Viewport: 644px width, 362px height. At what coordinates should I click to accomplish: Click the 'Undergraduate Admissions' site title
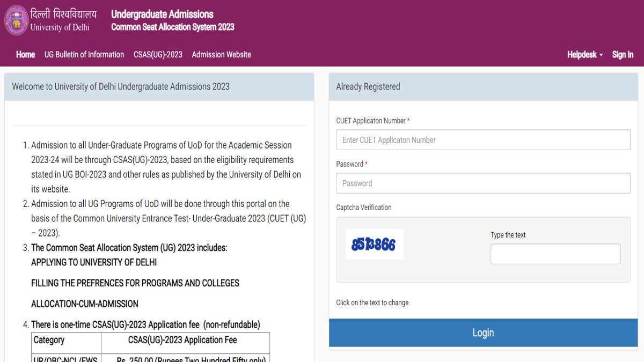(162, 14)
